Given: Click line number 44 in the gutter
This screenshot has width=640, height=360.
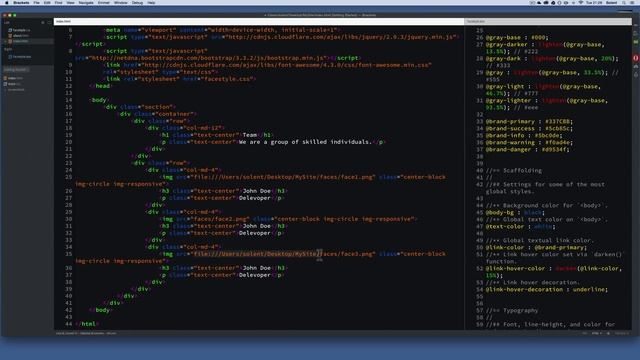Looking at the screenshot, I should (x=69, y=324).
